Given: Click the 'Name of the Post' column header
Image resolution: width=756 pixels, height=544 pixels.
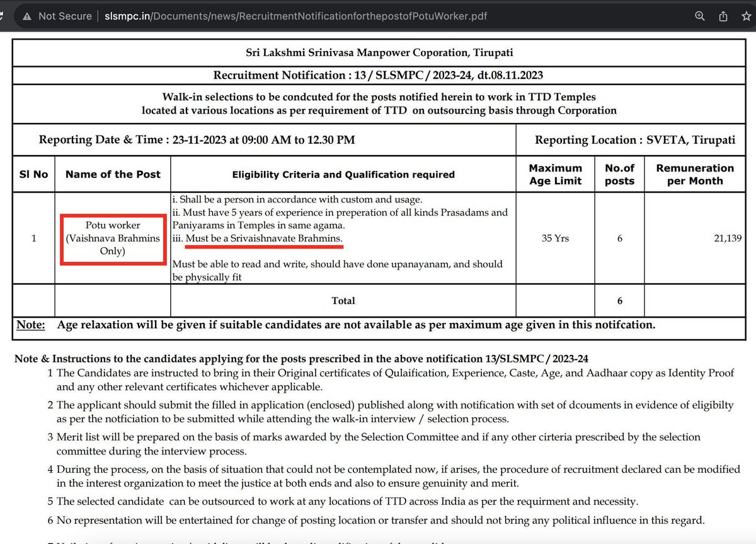Looking at the screenshot, I should (113, 174).
